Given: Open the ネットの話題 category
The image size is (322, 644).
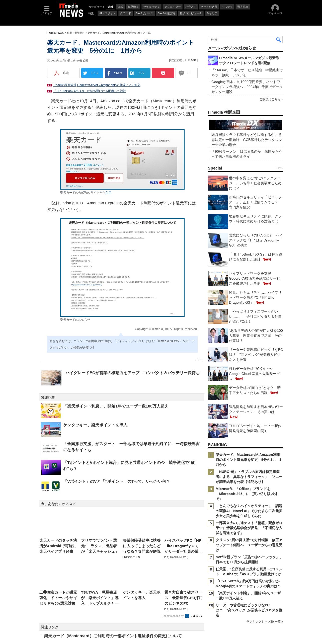Looking at the screenshot, I should pyautogui.click(x=209, y=7).
